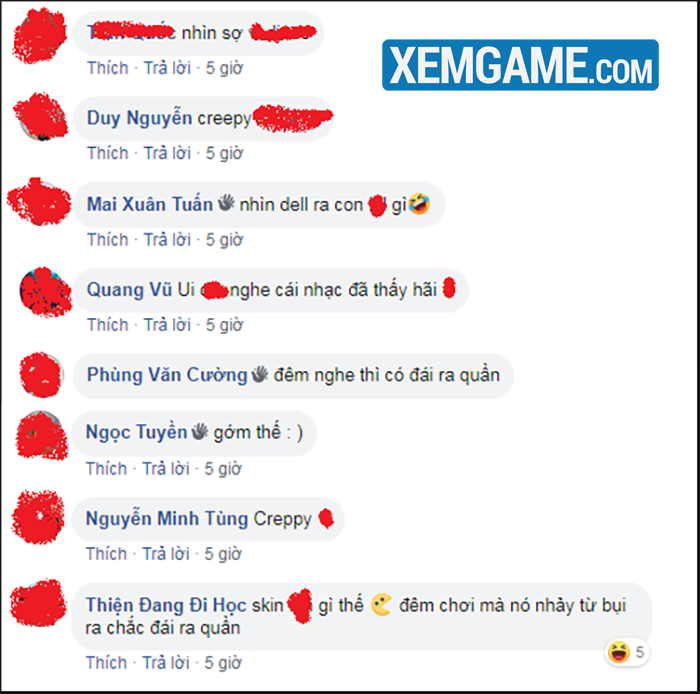
Task: Click the rolling laughing emoji in Mai Xuân Tuấn's comment
Action: [x=419, y=204]
